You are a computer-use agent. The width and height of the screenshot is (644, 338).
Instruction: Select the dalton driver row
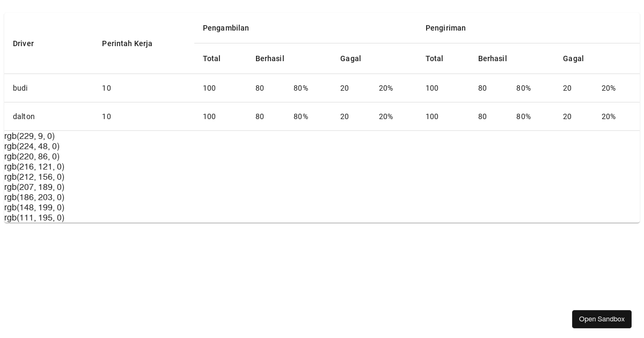pos(24,116)
